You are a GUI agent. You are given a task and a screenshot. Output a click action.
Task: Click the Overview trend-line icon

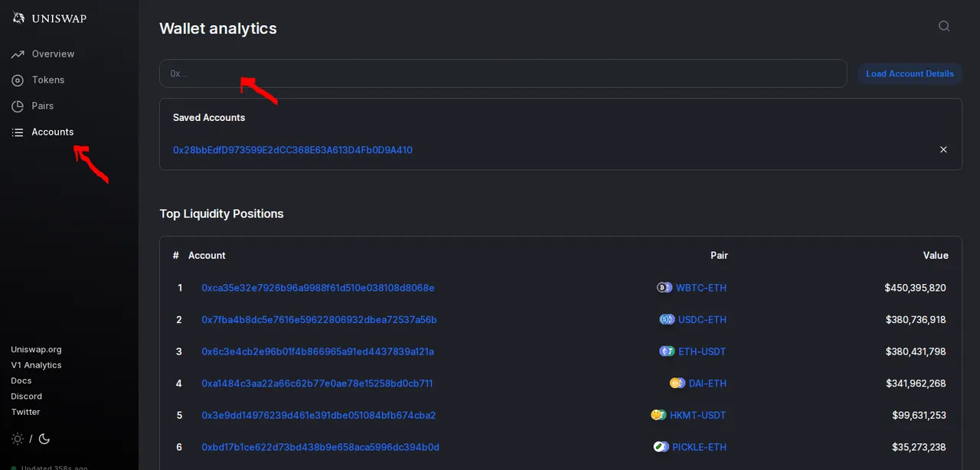[x=18, y=54]
